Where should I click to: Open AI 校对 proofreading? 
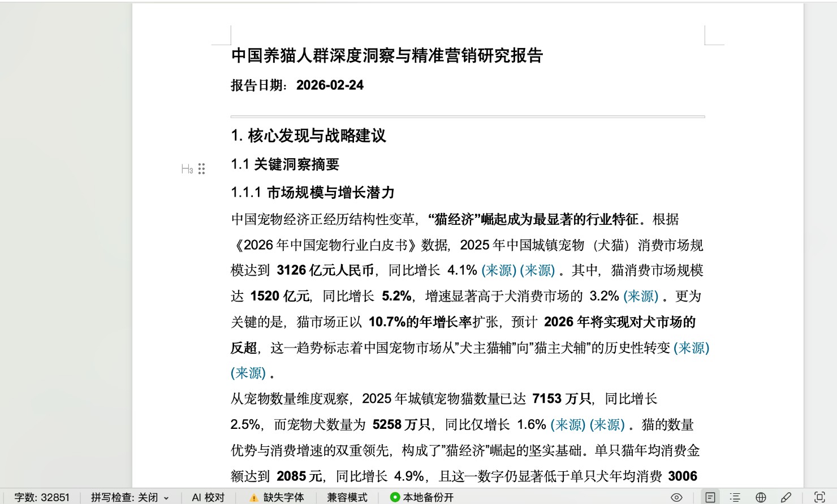pyautogui.click(x=208, y=498)
